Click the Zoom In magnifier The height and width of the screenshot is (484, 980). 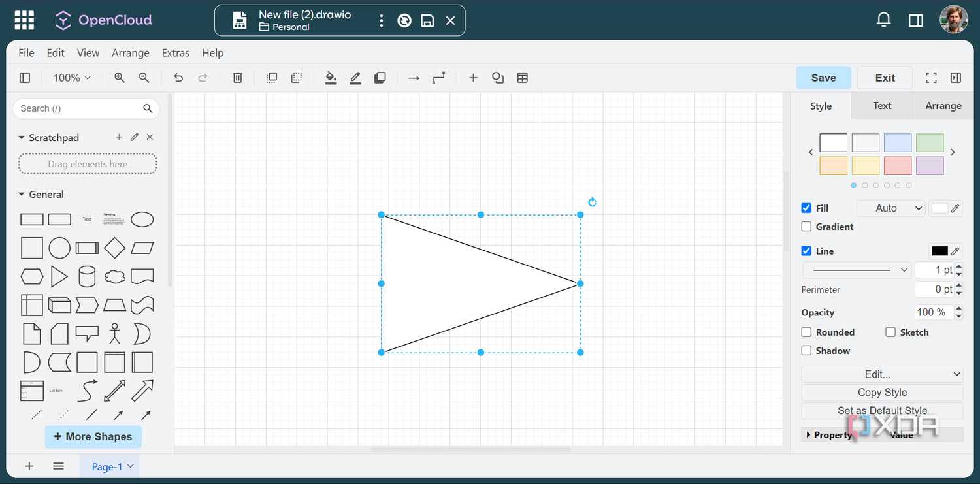coord(120,78)
